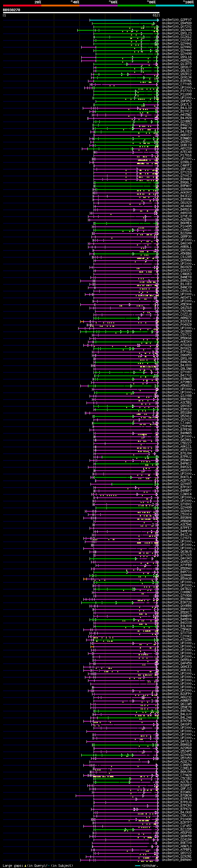Viewport: 197px width, 868px height.
Task: Open hit UniRef100_B1YVC2
Action: coord(176,111)
